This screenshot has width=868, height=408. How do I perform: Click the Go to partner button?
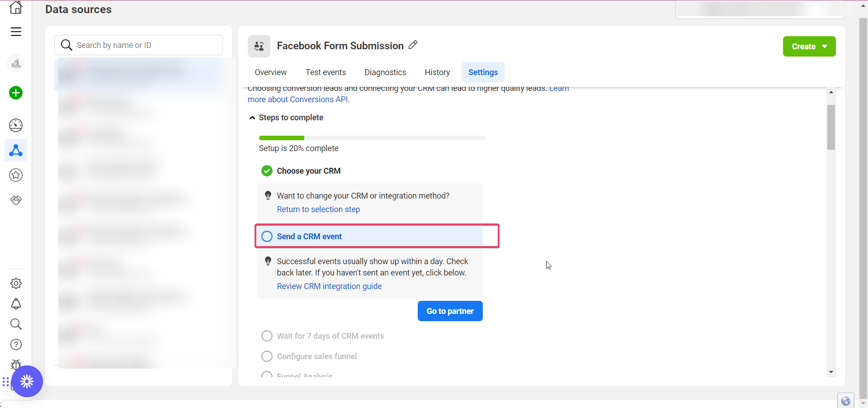tap(450, 311)
